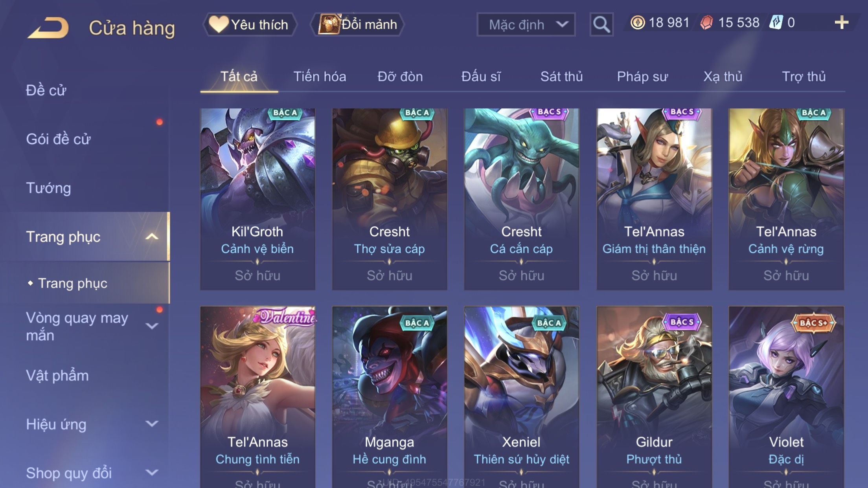The image size is (868, 488).
Task: Expand Vòng quay may mắn section
Action: [x=152, y=326]
